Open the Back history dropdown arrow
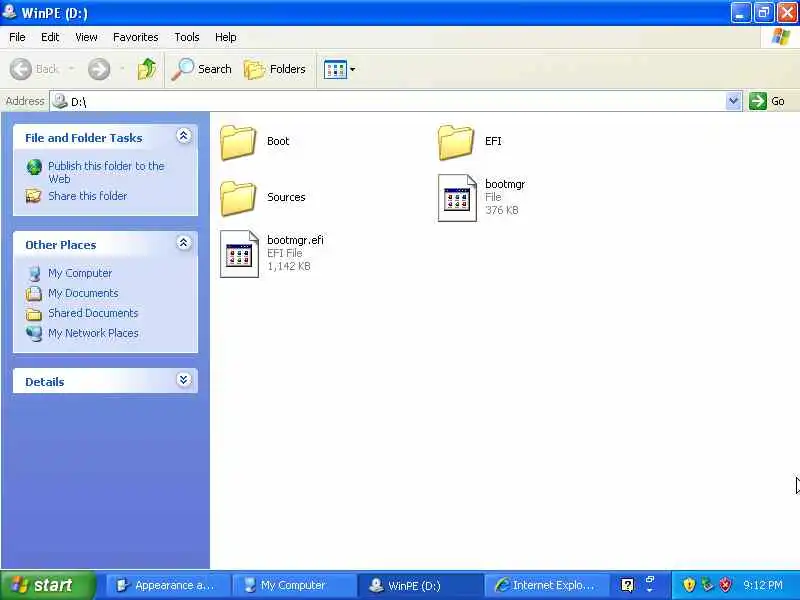This screenshot has width=800, height=600. click(x=72, y=68)
